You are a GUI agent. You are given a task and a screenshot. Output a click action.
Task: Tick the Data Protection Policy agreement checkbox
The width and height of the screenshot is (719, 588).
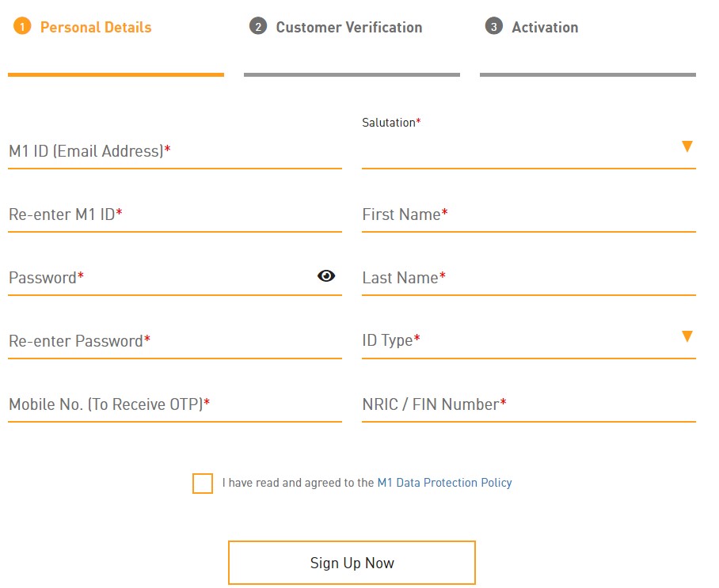pyautogui.click(x=203, y=483)
